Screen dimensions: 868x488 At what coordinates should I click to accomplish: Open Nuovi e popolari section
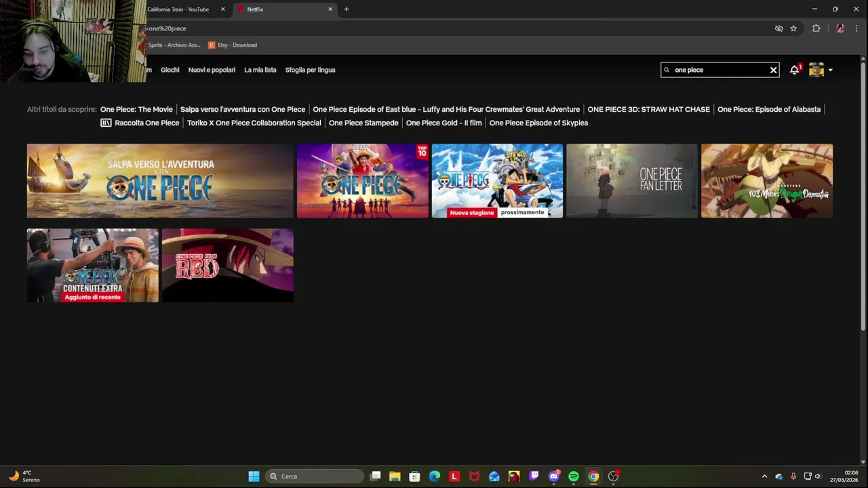coord(212,70)
